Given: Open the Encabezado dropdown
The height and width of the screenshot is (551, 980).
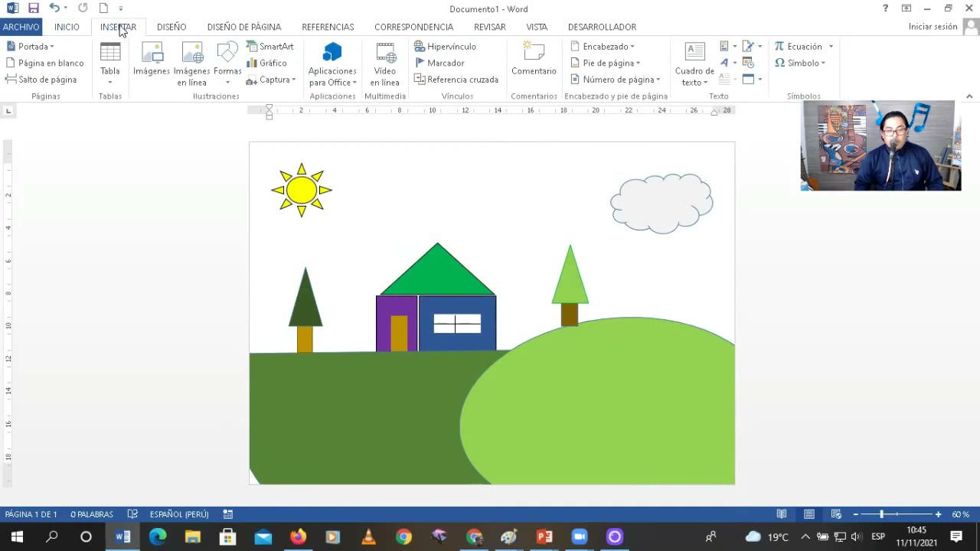Looking at the screenshot, I should pos(603,47).
